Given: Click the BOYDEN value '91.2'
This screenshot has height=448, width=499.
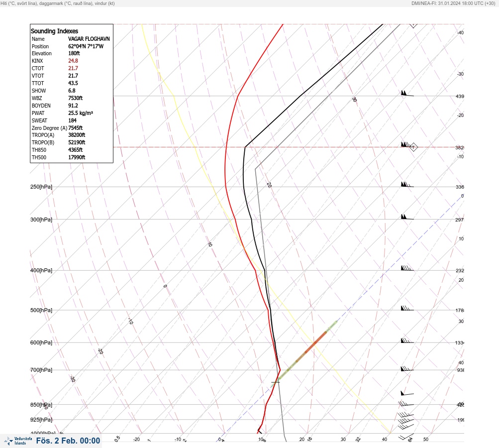Looking at the screenshot, I should (x=73, y=106).
